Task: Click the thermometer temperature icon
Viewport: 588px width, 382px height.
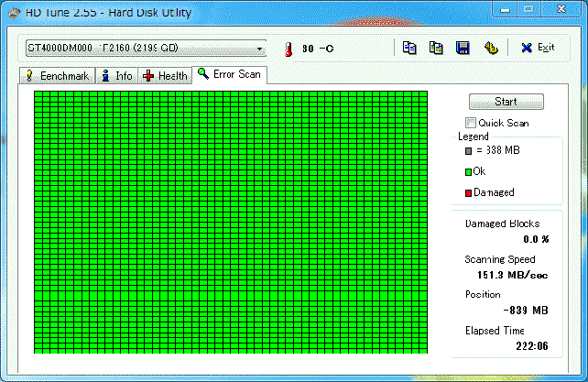Action: pos(288,49)
